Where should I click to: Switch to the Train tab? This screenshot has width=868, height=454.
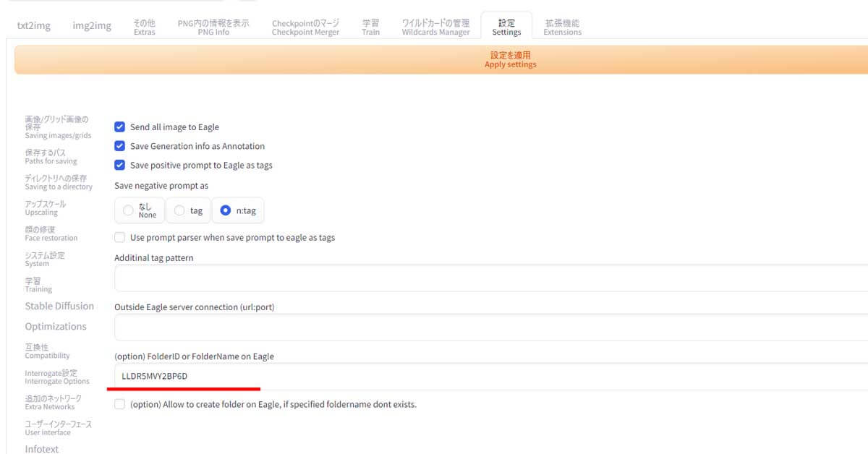[x=370, y=27]
